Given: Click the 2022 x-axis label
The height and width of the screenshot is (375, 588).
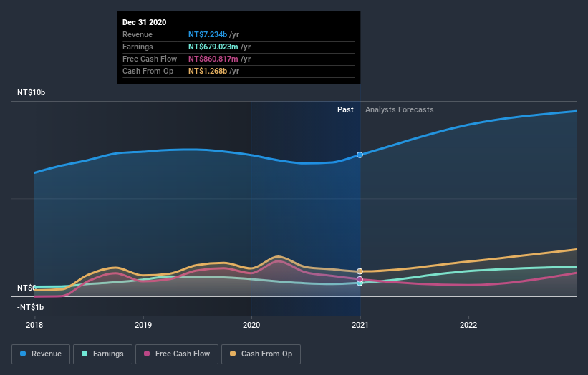Looking at the screenshot, I should click(x=468, y=325).
